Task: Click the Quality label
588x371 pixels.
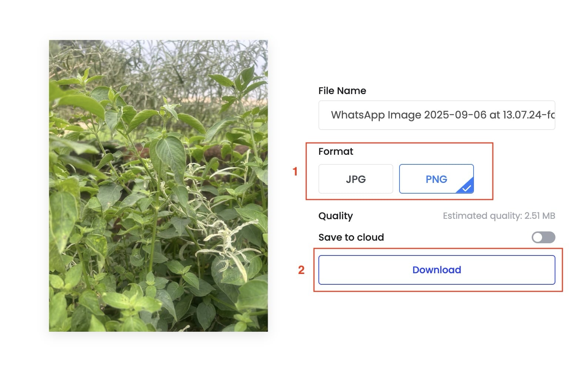Action: pos(335,216)
